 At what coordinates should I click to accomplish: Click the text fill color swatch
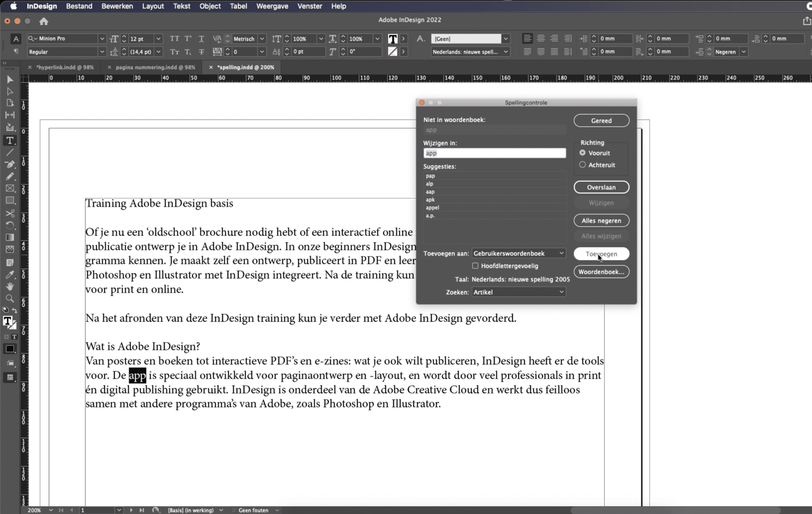pos(393,39)
